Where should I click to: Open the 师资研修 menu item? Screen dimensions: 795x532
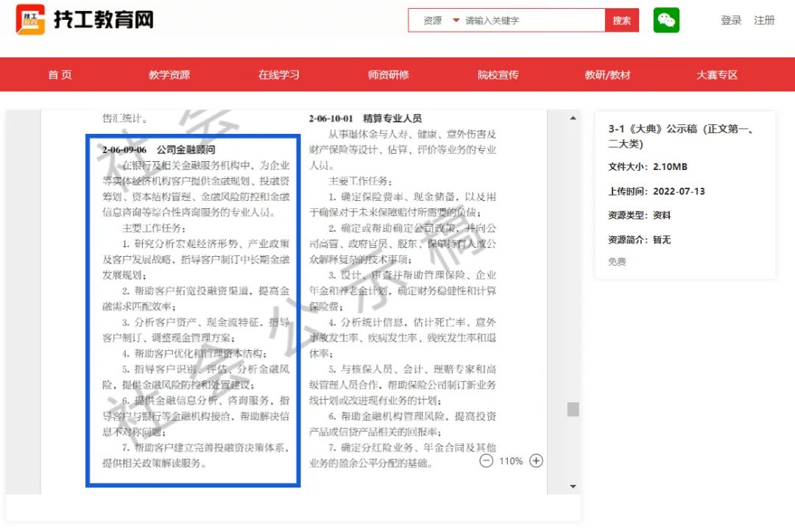[389, 75]
